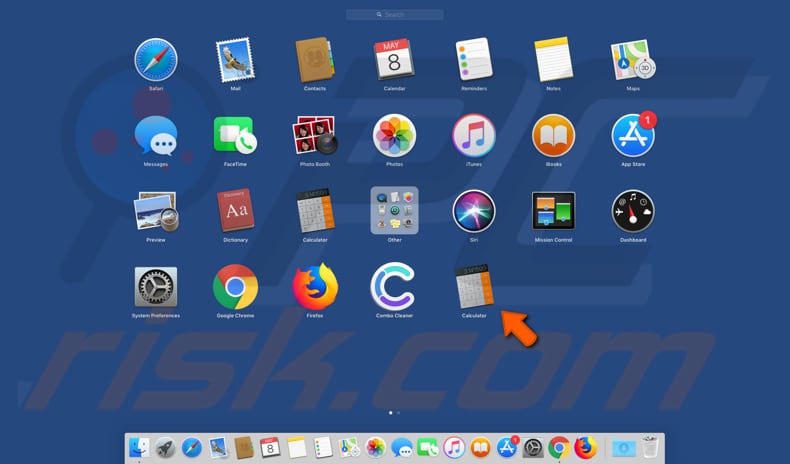The width and height of the screenshot is (790, 464).
Task: Start FaceTime from the Launchpad grid
Action: coord(235,136)
